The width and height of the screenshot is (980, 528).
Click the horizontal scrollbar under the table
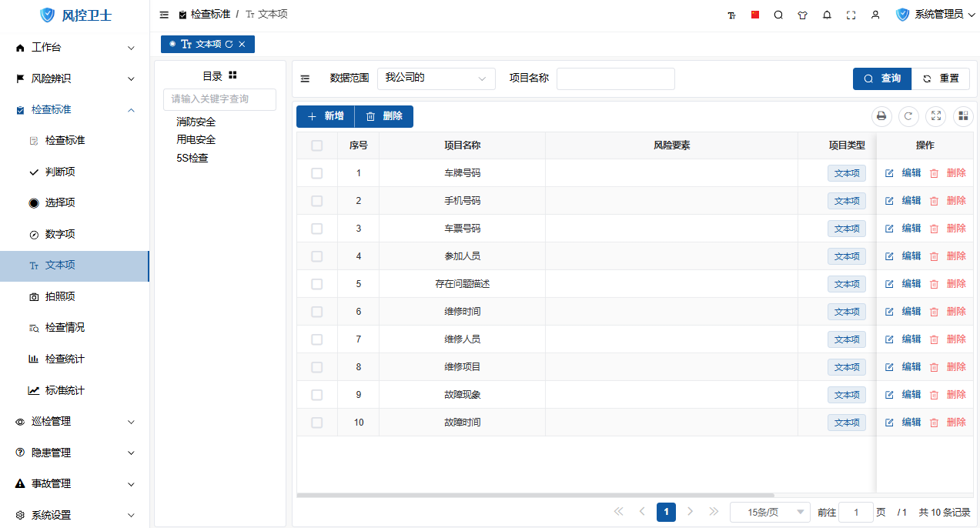[x=535, y=495]
